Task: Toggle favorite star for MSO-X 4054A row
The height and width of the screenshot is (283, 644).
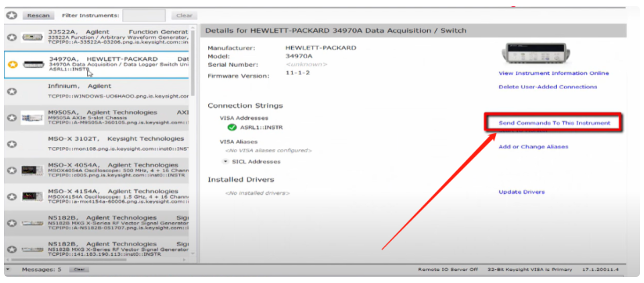Action: coord(13,170)
